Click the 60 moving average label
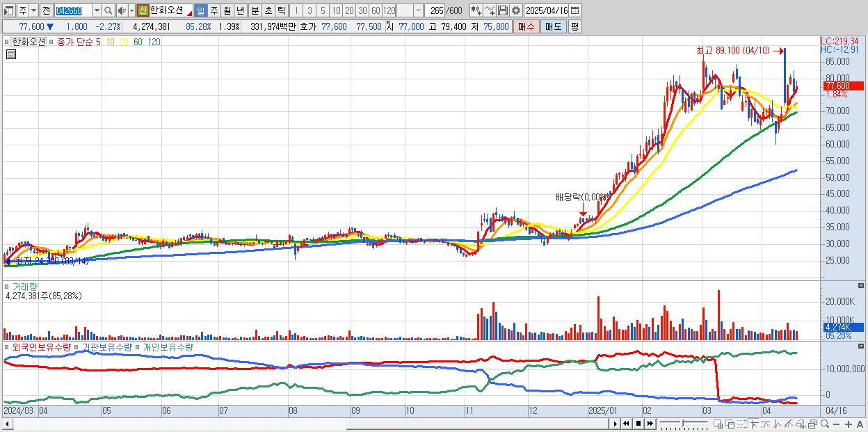This screenshot has height=432, width=868. 138,42
